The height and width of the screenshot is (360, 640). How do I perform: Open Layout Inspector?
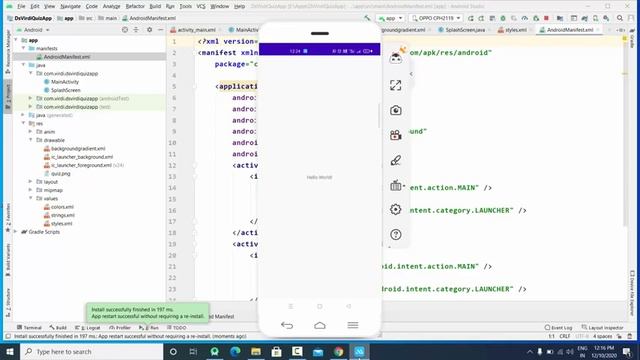[x=602, y=327]
